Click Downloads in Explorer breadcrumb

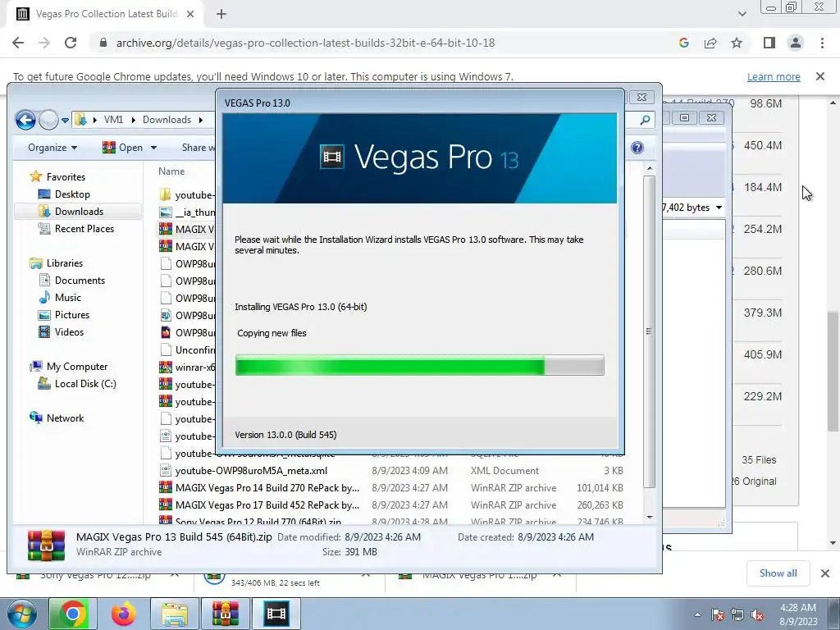[x=167, y=120]
